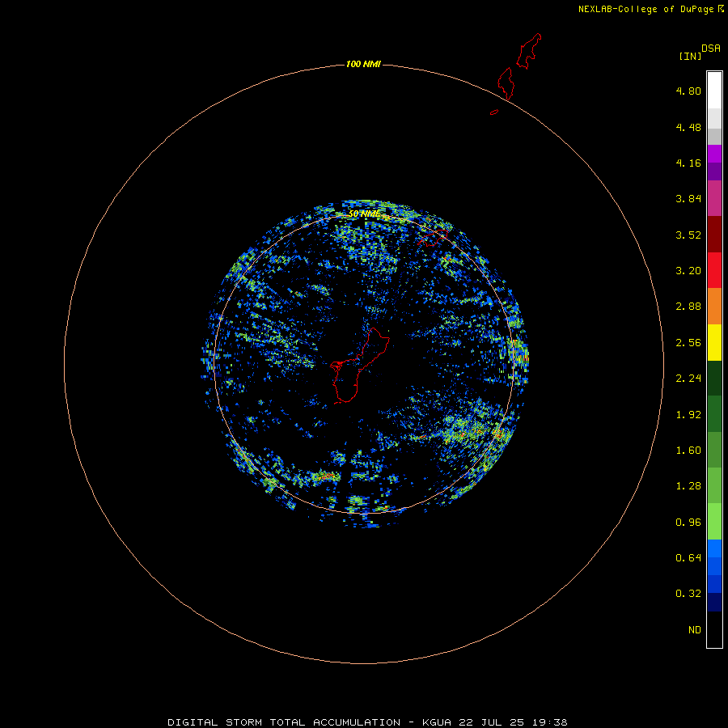Select the pink swatch beside 3.84
728x728 pixels.
pyautogui.click(x=714, y=198)
